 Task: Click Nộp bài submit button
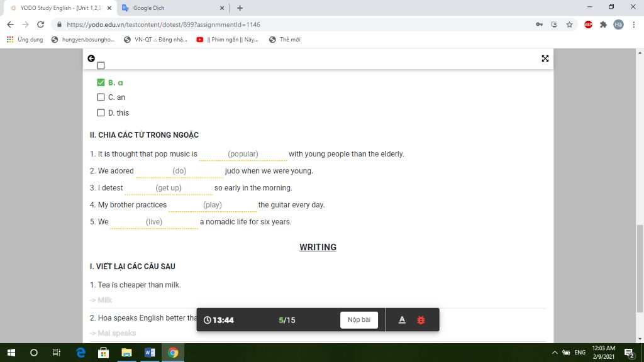click(359, 320)
